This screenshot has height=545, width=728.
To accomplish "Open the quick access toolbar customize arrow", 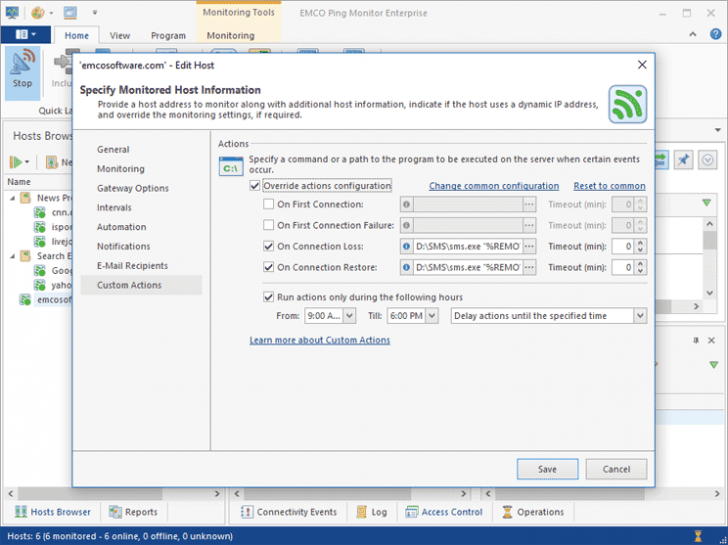I will (x=95, y=13).
